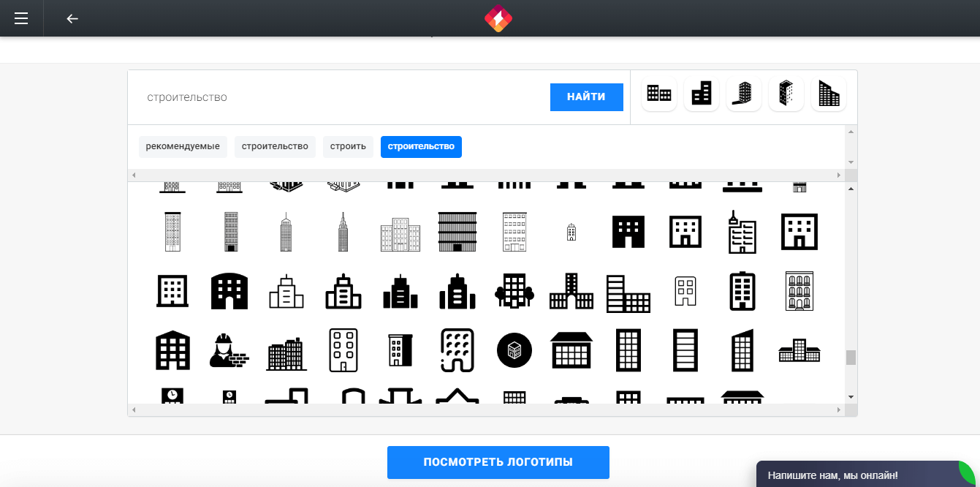Select the construction worker with bricks icon
The width and height of the screenshot is (980, 487).
point(229,350)
